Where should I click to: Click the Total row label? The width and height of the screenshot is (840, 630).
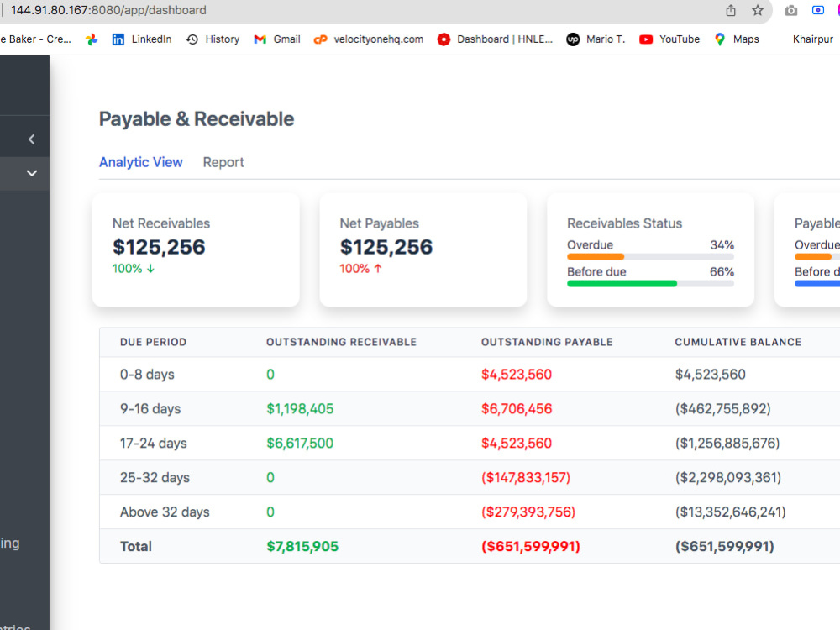click(x=136, y=547)
